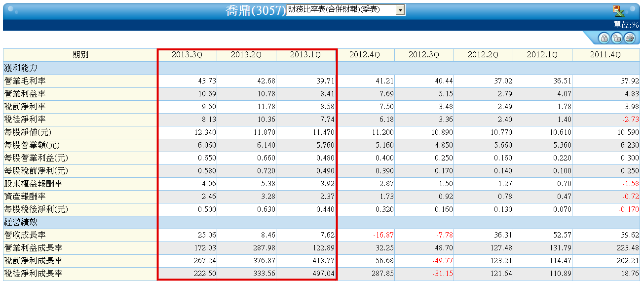Click the 2013.1Q column header

point(305,55)
